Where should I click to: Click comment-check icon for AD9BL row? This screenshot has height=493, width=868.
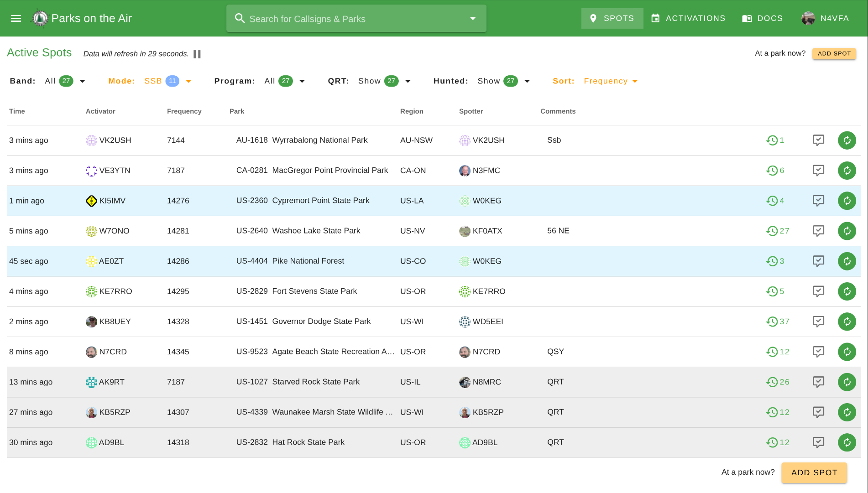coord(818,442)
